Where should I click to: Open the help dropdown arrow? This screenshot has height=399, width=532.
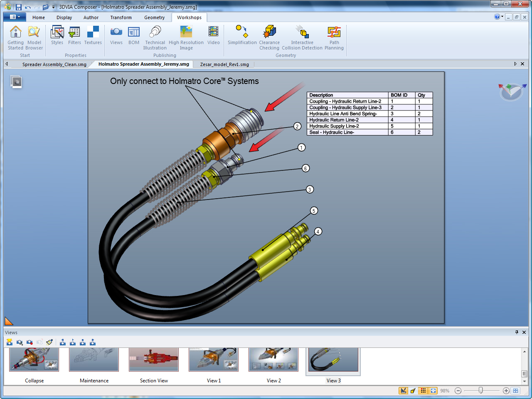click(x=502, y=17)
